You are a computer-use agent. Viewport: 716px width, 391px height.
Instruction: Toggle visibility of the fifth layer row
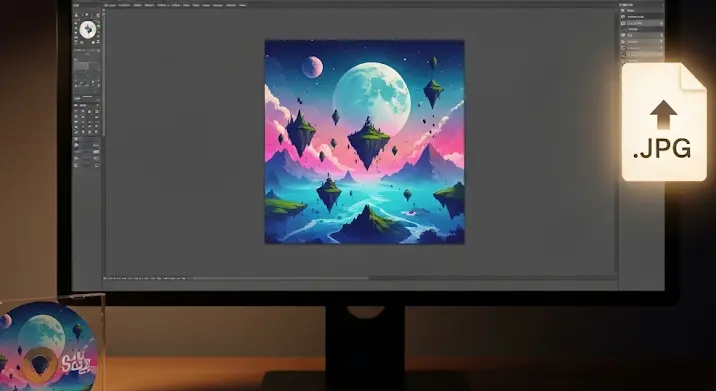pyautogui.click(x=623, y=35)
